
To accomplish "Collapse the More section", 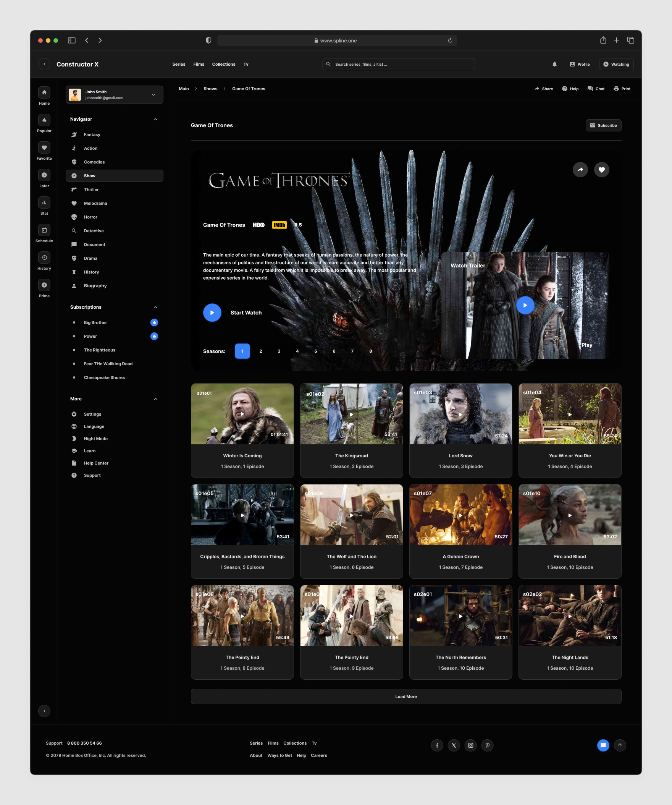I will (155, 399).
